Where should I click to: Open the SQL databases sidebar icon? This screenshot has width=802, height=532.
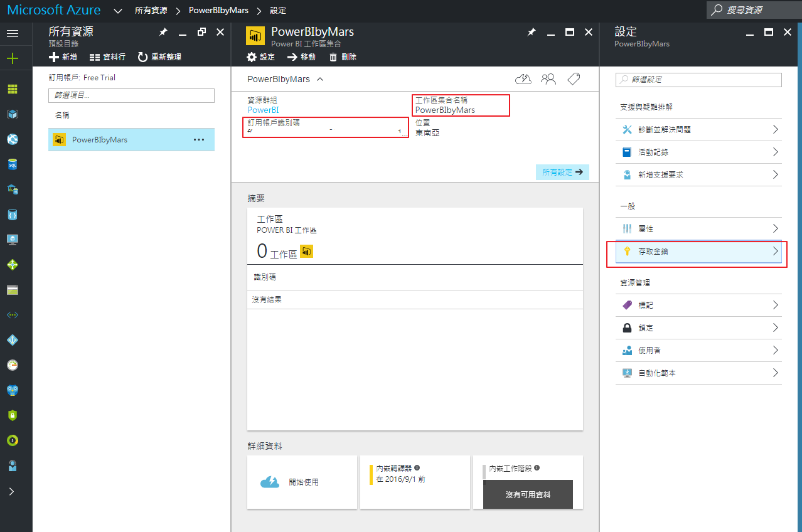[x=13, y=164]
